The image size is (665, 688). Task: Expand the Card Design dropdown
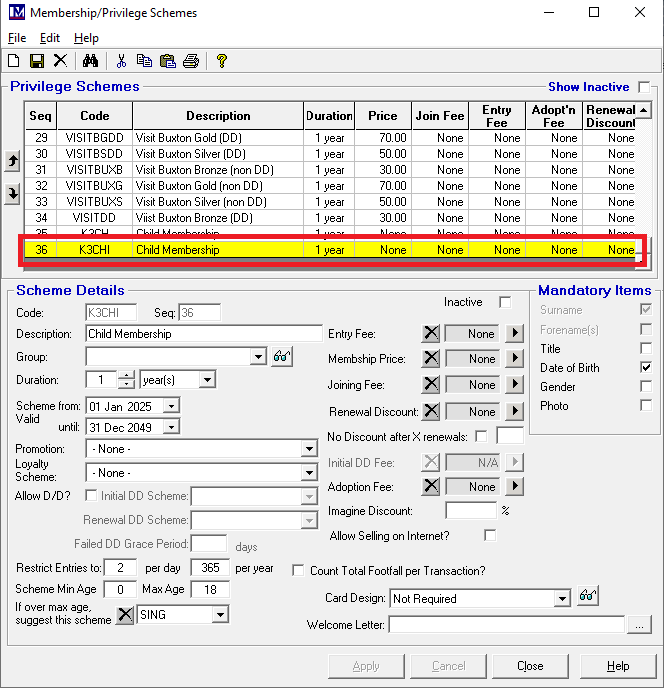point(562,598)
